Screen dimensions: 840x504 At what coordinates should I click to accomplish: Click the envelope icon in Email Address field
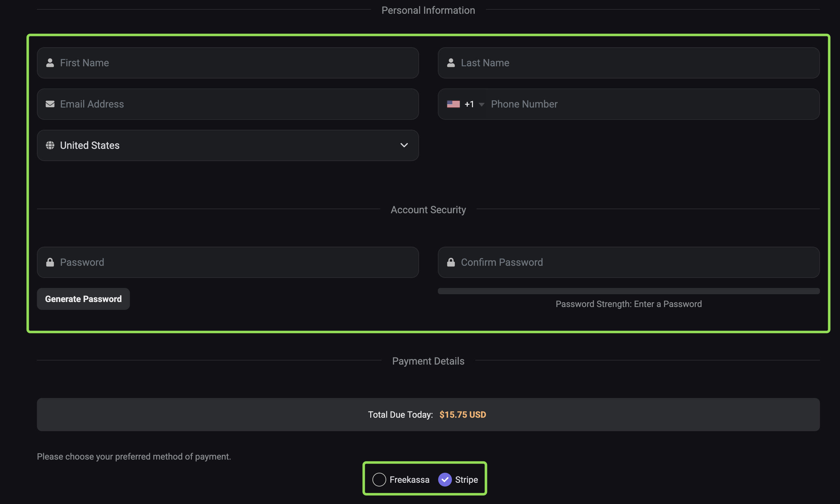[50, 104]
